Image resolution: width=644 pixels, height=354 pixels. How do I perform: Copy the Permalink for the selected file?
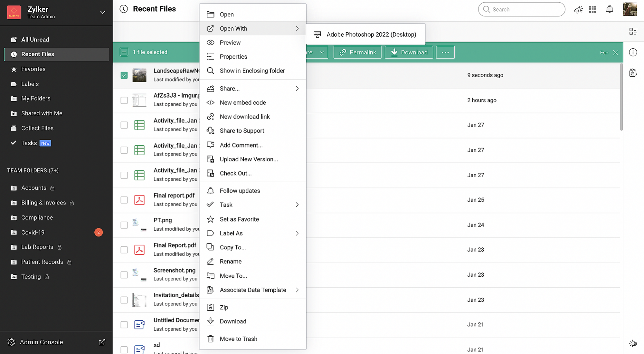357,52
